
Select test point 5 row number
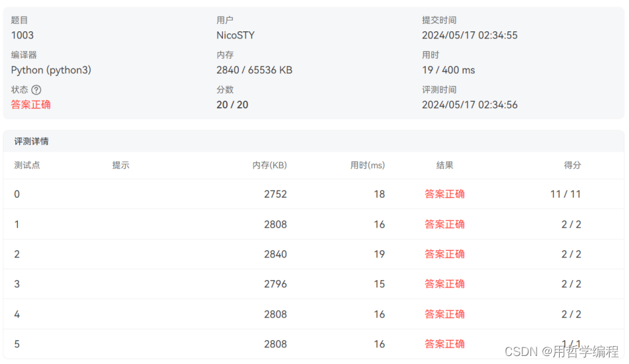(17, 344)
